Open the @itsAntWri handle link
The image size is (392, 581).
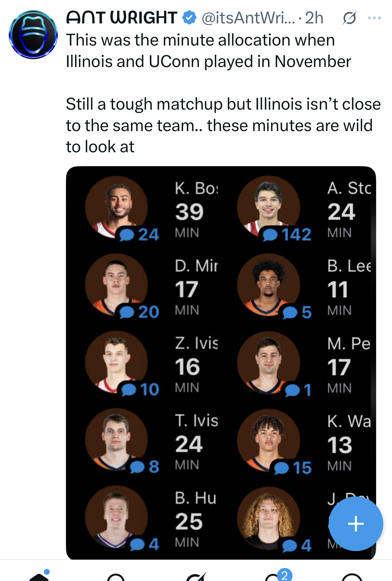(x=248, y=18)
